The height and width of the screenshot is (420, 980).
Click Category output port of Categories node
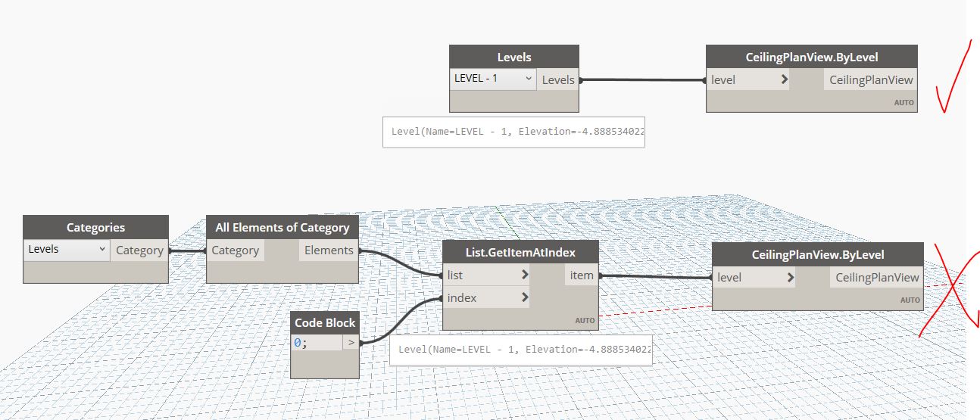pos(139,250)
